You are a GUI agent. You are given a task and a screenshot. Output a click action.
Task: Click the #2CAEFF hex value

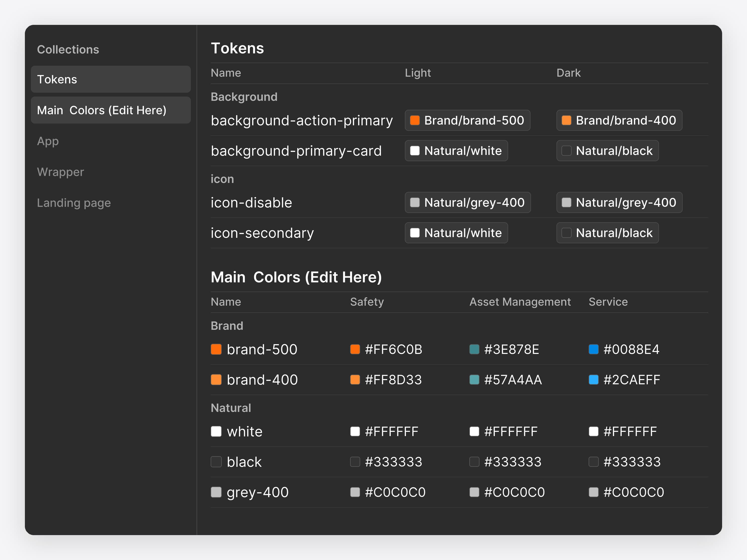632,380
